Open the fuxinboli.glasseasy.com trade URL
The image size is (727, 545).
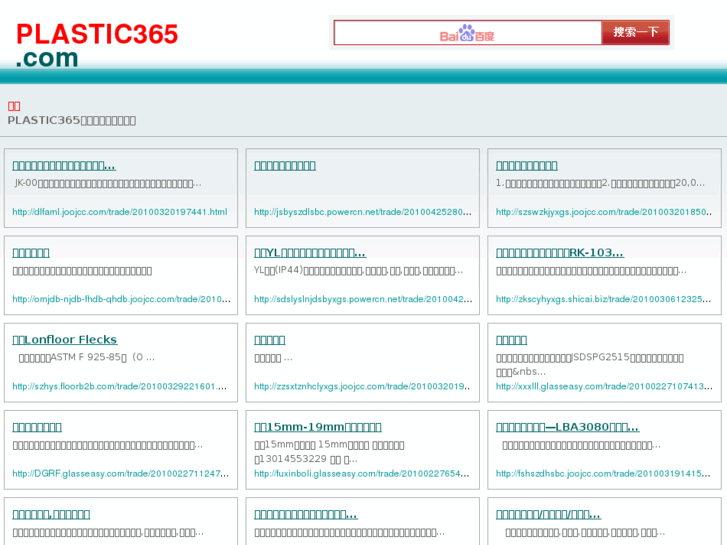click(x=362, y=474)
